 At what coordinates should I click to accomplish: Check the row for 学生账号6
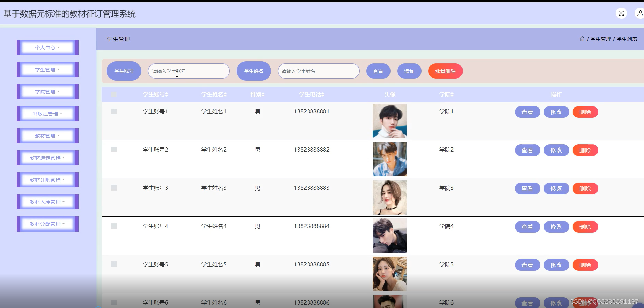click(114, 302)
